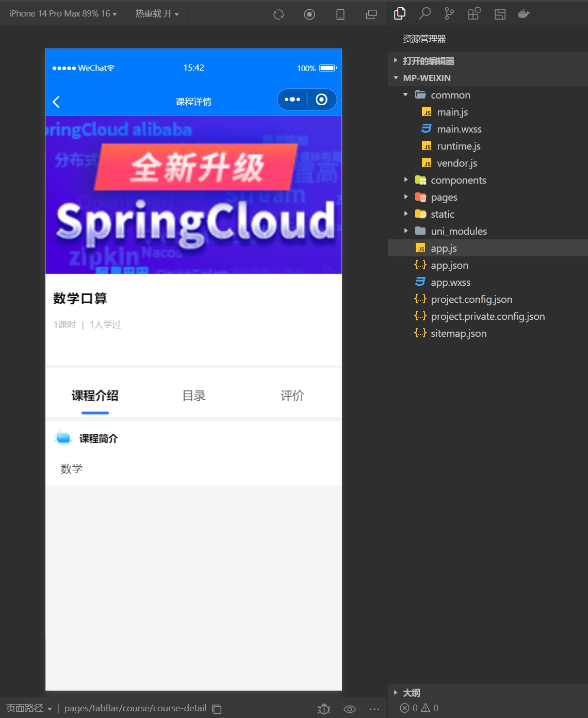This screenshot has width=588, height=718.
Task: Click the Docker whale icon
Action: coord(524,13)
